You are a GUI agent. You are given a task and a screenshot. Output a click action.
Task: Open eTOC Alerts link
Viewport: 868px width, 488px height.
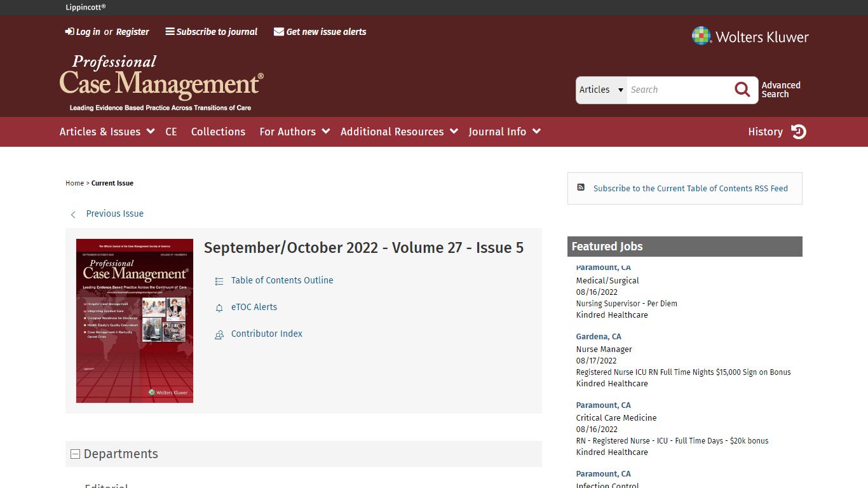click(254, 307)
